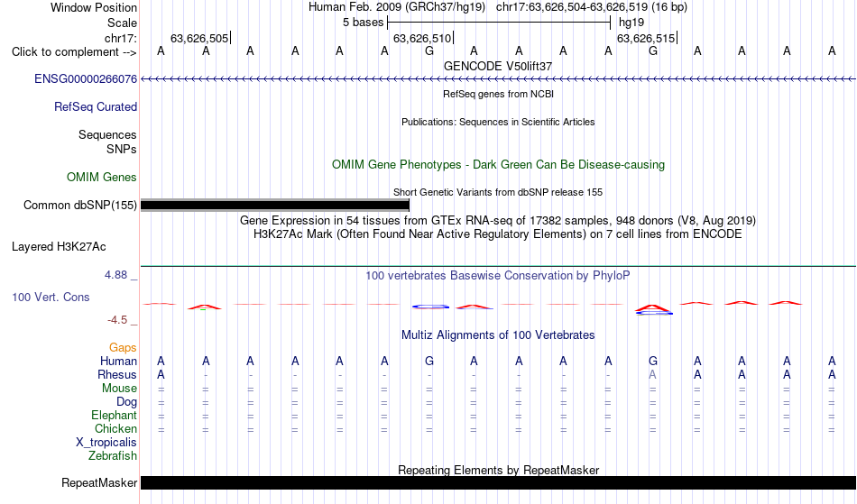Click OMIM Gene Phenotypes track title
857x504 pixels.
[498, 164]
